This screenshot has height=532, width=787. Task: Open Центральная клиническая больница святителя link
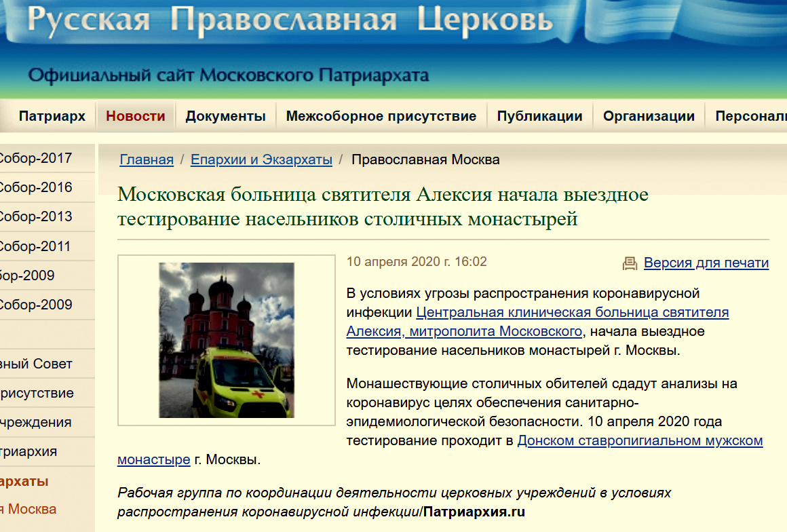pos(572,312)
